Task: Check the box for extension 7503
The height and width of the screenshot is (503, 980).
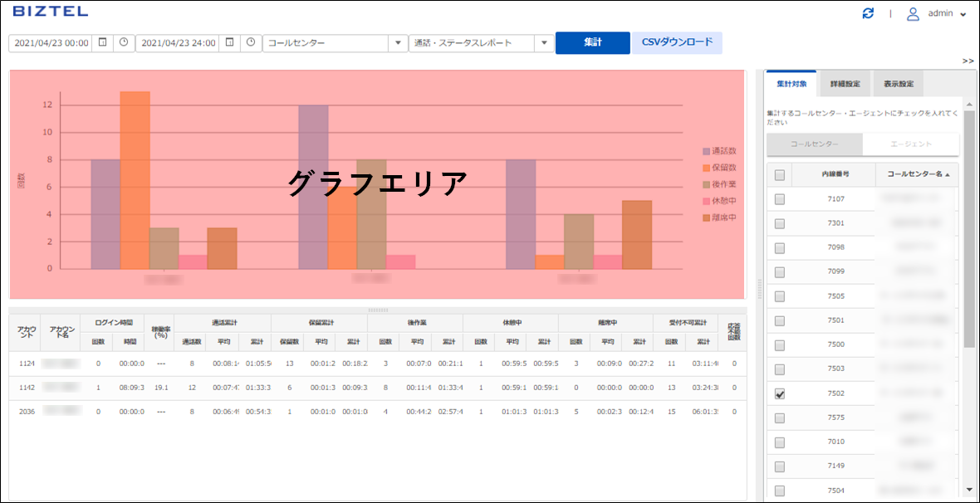Action: pos(779,369)
